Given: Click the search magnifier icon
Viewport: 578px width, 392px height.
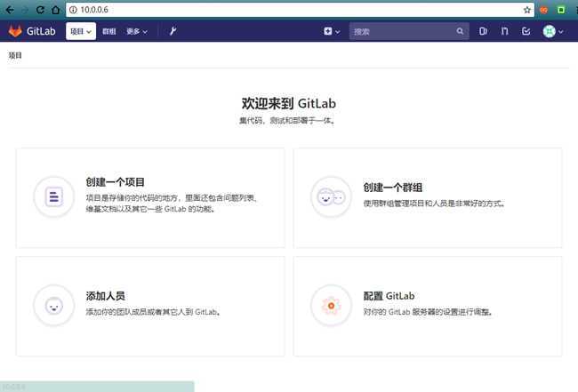Looking at the screenshot, I should 460,31.
